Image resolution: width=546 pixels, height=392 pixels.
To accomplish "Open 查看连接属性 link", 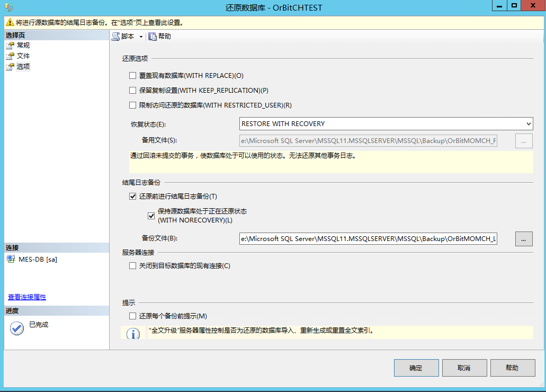I will point(26,297).
